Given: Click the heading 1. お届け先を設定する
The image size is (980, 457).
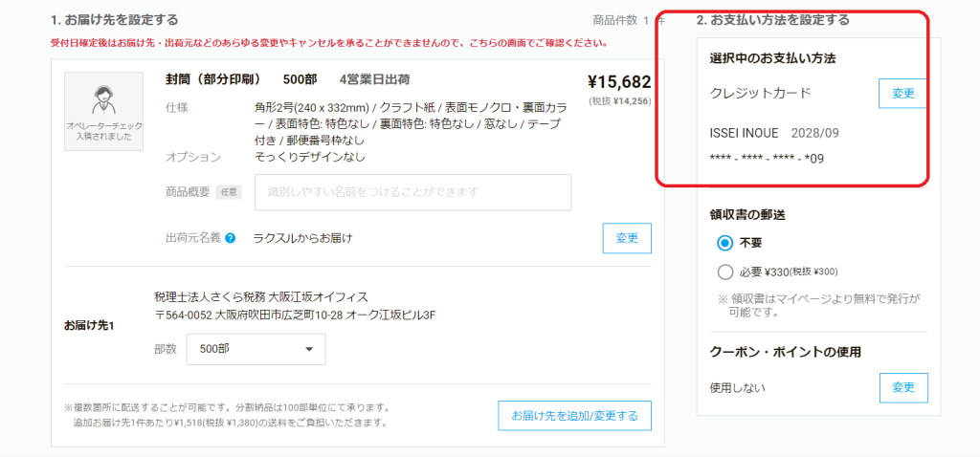Looking at the screenshot, I should (115, 20).
